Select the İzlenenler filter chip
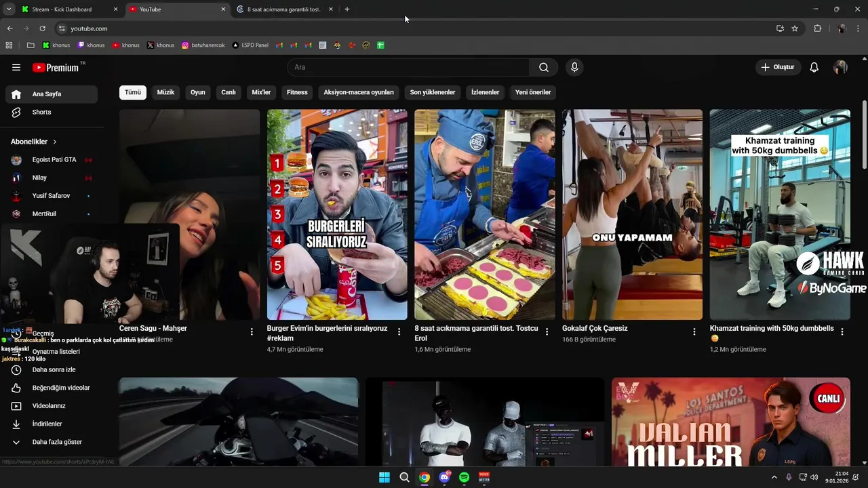This screenshot has height=488, width=868. pos(486,92)
